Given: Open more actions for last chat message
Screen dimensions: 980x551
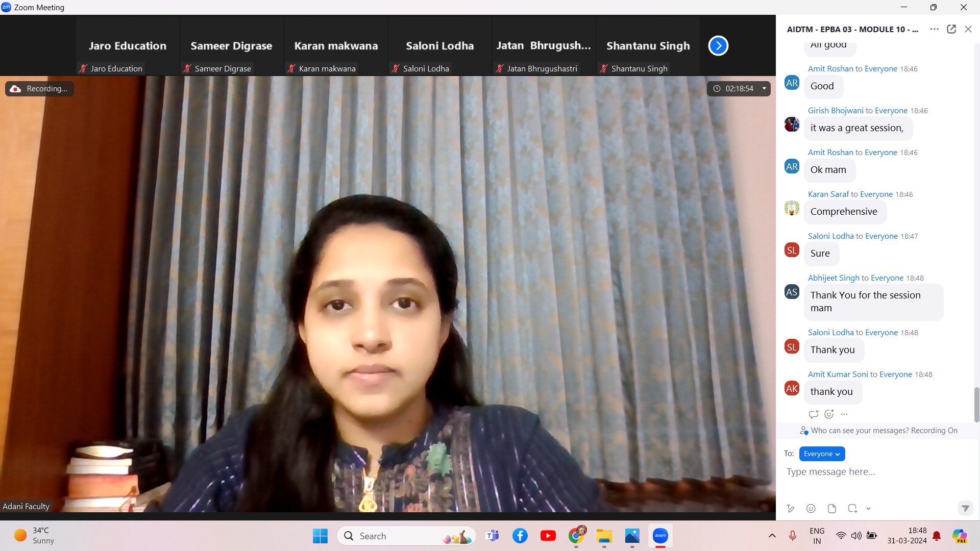Looking at the screenshot, I should pyautogui.click(x=844, y=414).
